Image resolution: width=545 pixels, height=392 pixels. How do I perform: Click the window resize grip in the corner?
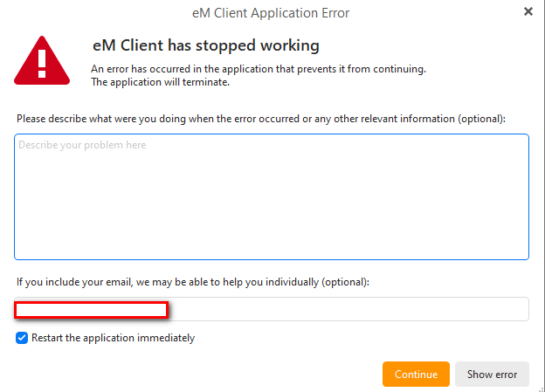[542, 389]
